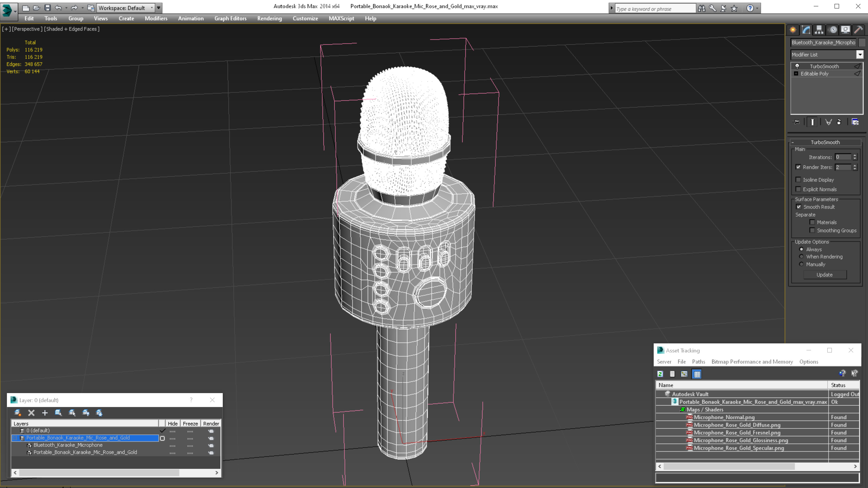Click the Perspective viewport label
The image size is (868, 488).
(x=27, y=29)
